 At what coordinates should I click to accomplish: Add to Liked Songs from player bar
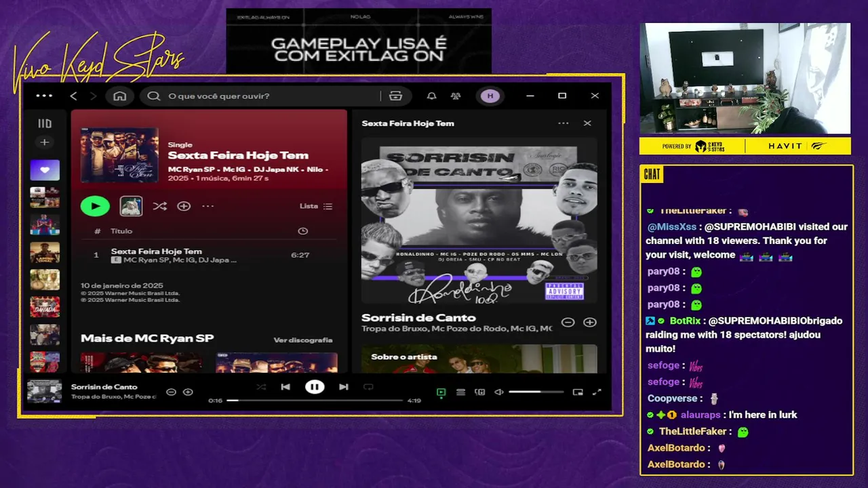point(188,392)
